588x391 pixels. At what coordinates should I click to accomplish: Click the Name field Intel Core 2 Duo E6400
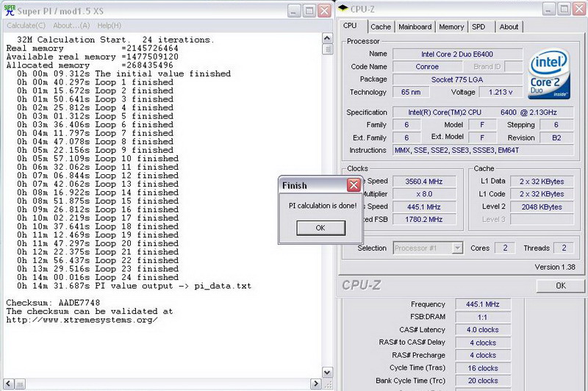click(x=457, y=54)
